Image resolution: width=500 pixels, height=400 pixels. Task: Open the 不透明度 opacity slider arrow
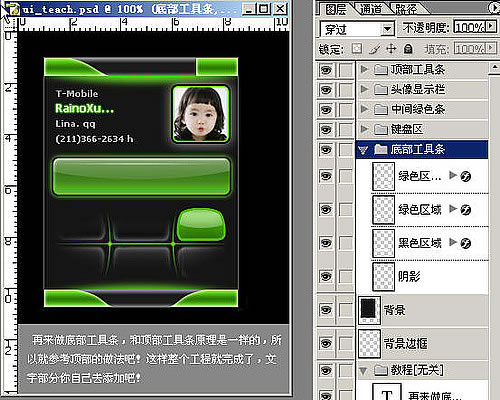pyautogui.click(x=491, y=27)
